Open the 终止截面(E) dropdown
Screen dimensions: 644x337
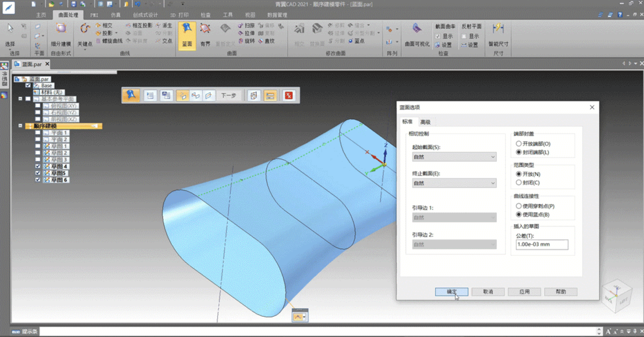pos(454,183)
